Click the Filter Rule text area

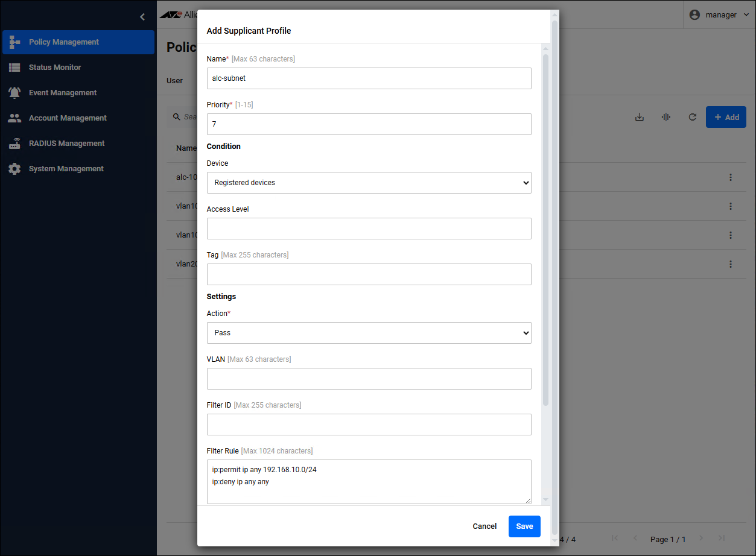tap(369, 481)
